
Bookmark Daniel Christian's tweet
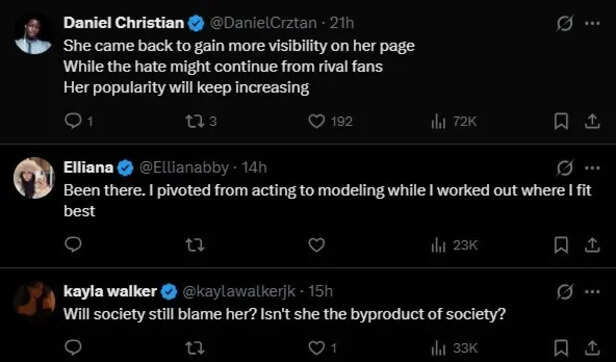coord(561,122)
